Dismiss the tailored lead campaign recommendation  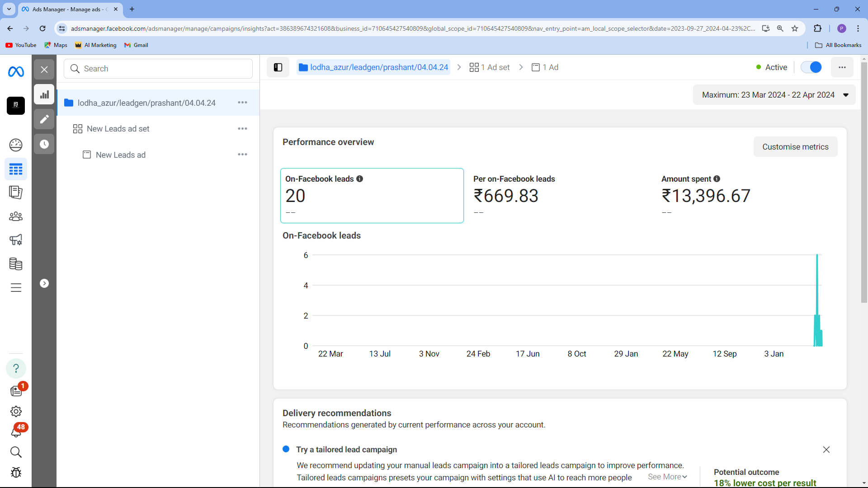pos(826,450)
